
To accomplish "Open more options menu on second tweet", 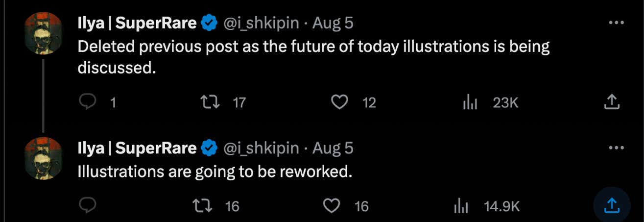I will pyautogui.click(x=615, y=148).
